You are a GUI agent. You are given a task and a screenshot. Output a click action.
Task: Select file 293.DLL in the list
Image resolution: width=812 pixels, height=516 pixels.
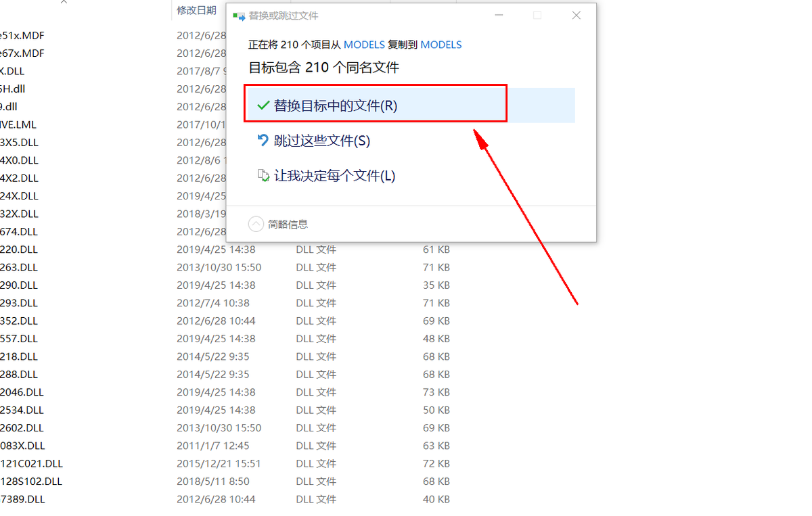pyautogui.click(x=19, y=303)
